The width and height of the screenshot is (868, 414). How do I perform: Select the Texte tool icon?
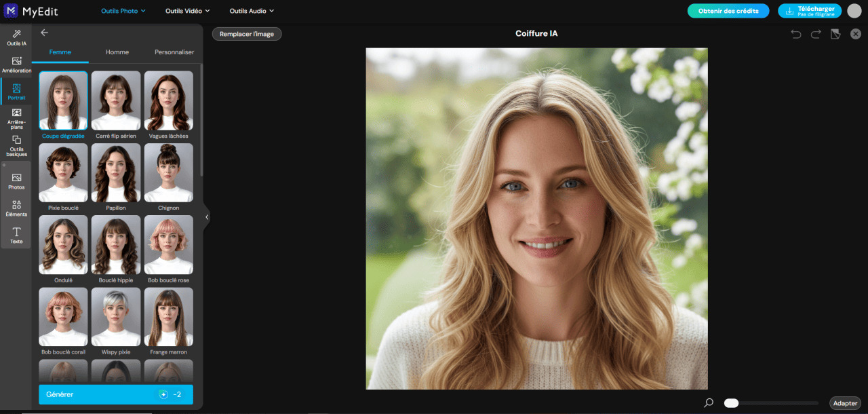(16, 236)
